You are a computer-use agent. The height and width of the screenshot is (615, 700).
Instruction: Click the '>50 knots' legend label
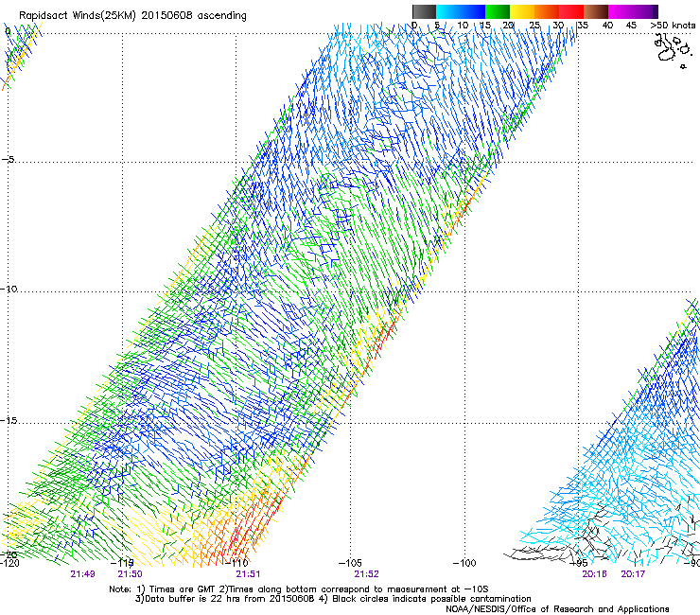click(x=673, y=26)
